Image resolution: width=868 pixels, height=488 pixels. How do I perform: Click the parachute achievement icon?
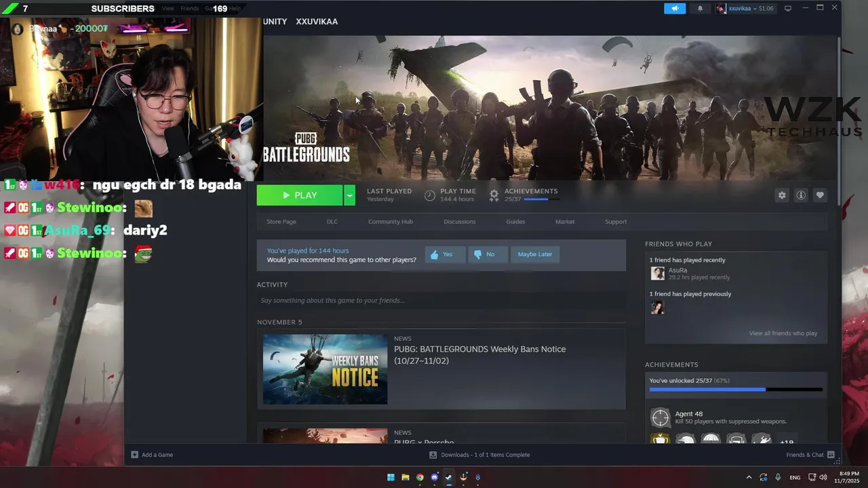click(711, 439)
